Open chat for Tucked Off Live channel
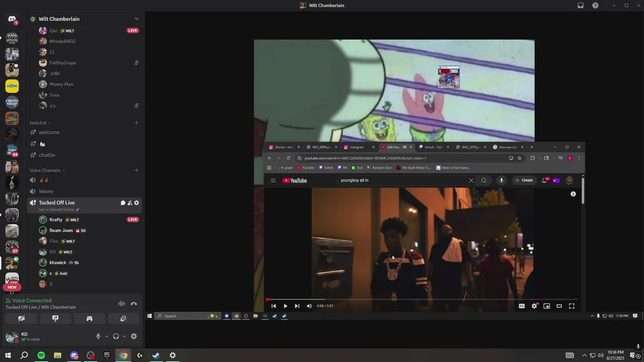The width and height of the screenshot is (644, 362). (123, 203)
